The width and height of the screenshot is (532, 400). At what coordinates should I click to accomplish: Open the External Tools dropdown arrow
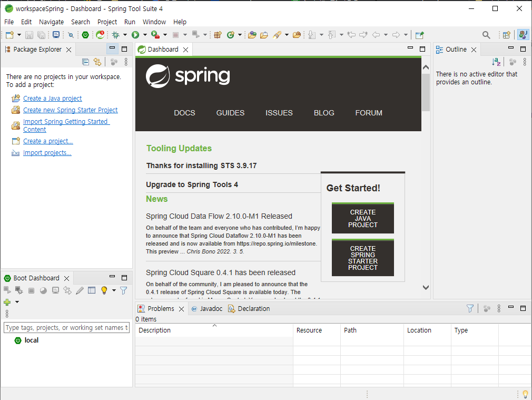[x=165, y=35]
